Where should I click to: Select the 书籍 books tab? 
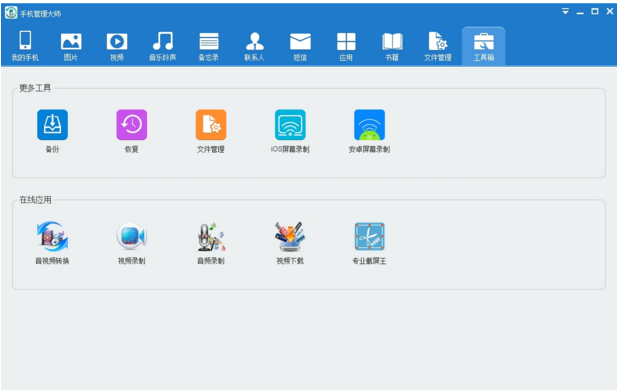point(392,46)
